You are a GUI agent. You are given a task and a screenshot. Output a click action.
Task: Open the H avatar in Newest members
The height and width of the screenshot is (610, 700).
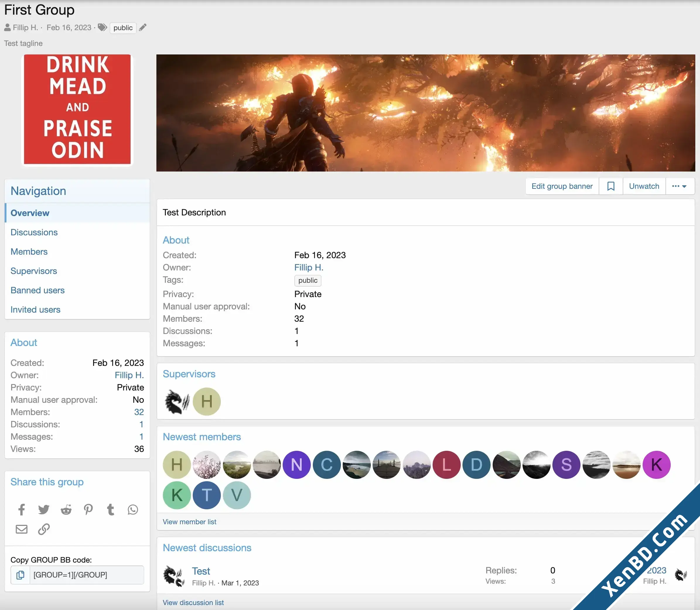(x=177, y=465)
